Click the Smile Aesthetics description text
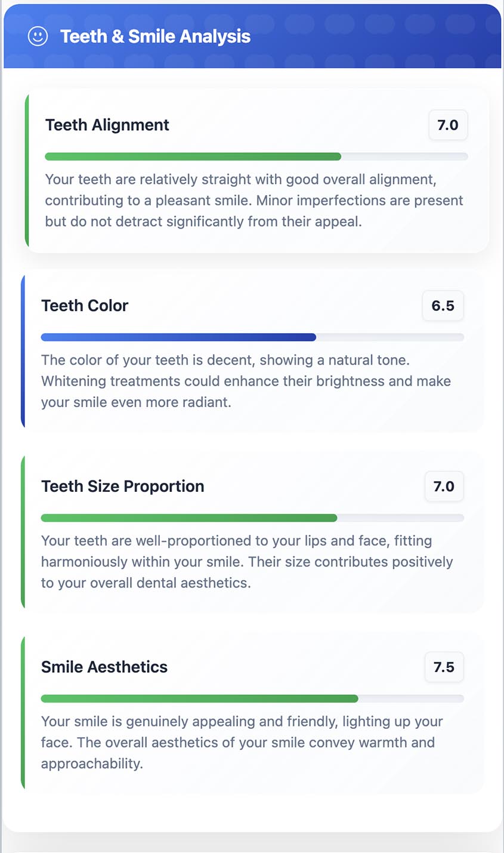The image size is (504, 853). tap(242, 743)
